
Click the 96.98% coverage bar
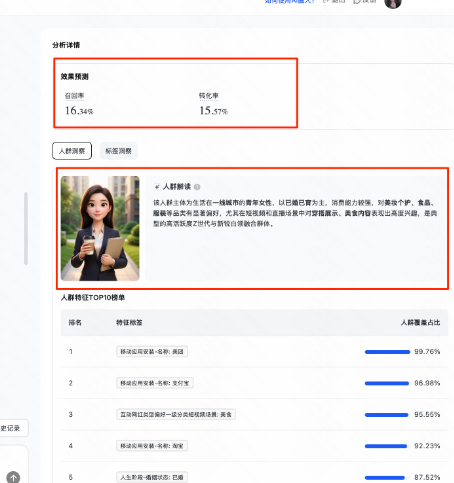coord(387,383)
